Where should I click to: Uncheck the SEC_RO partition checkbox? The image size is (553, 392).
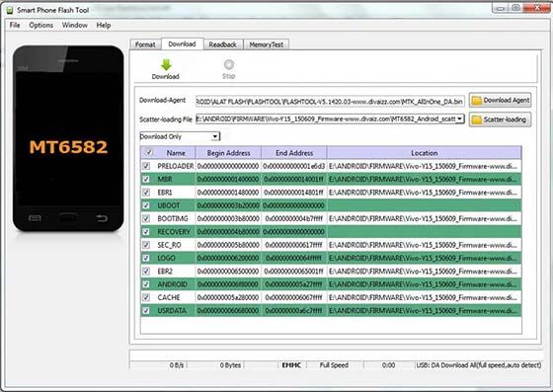(x=146, y=245)
